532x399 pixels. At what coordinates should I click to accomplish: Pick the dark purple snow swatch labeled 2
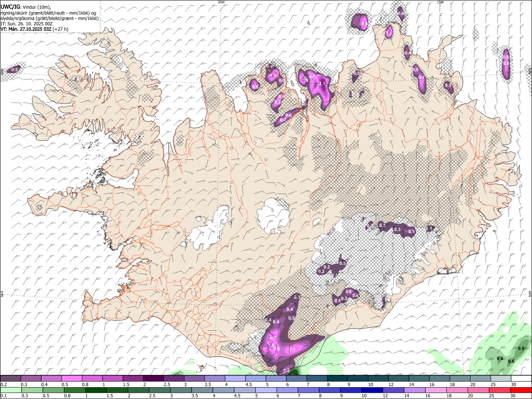[153, 379]
